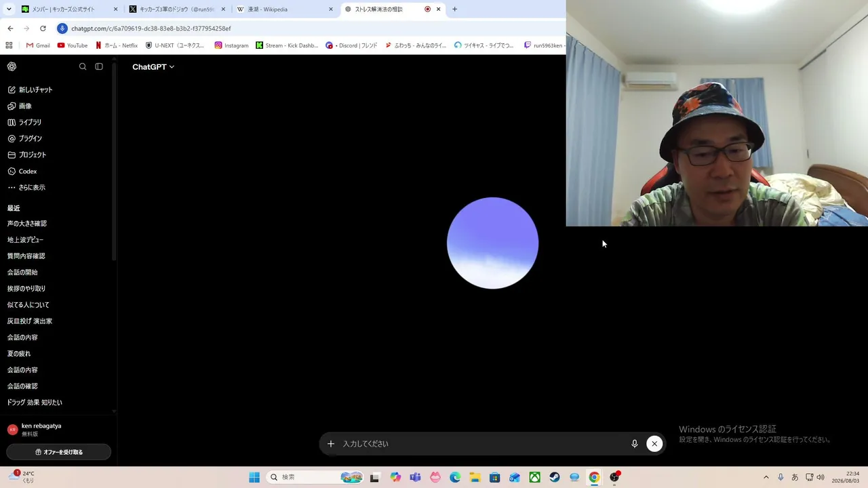This screenshot has width=868, height=488.
Task: Click the ChatGPT logo in the sidebar
Action: pyautogui.click(x=12, y=66)
